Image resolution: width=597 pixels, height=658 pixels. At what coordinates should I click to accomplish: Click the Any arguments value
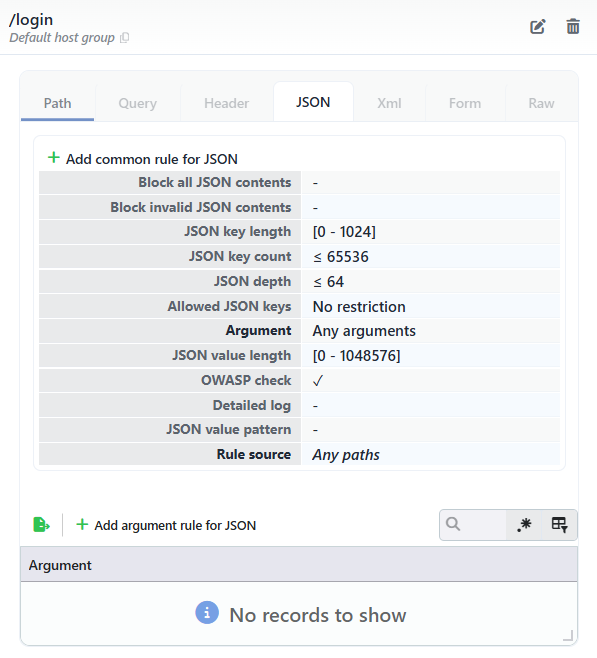pyautogui.click(x=364, y=331)
